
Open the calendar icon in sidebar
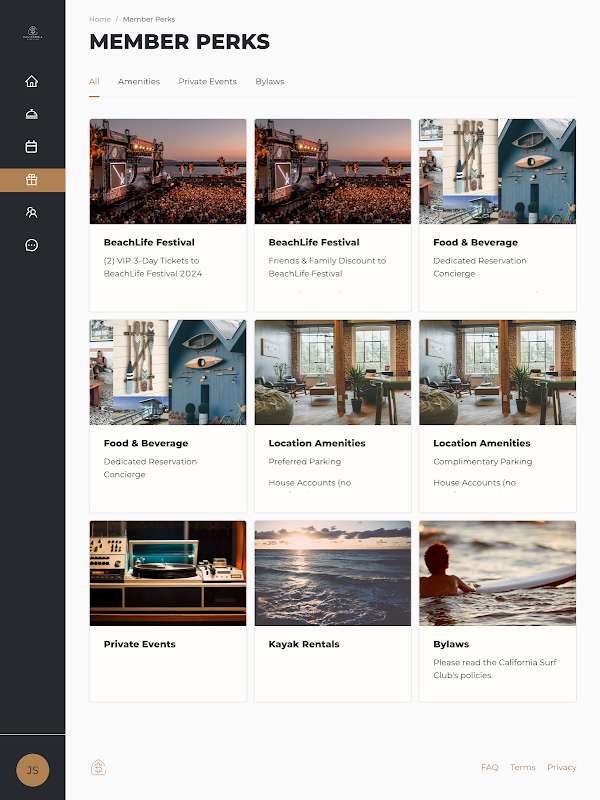(32, 146)
